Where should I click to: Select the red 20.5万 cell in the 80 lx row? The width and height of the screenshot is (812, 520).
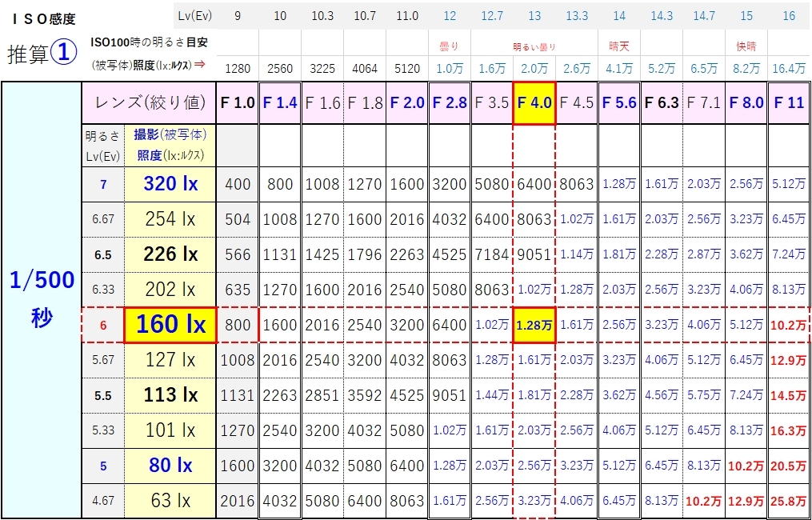[790, 466]
